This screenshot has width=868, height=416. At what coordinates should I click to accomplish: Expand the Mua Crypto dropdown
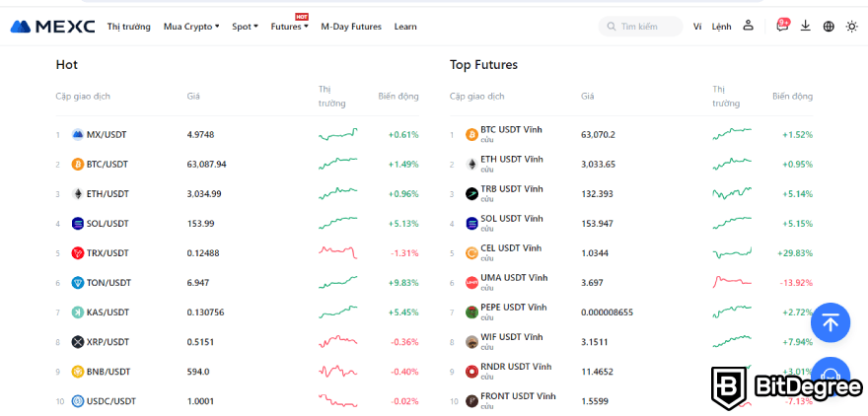pos(191,27)
